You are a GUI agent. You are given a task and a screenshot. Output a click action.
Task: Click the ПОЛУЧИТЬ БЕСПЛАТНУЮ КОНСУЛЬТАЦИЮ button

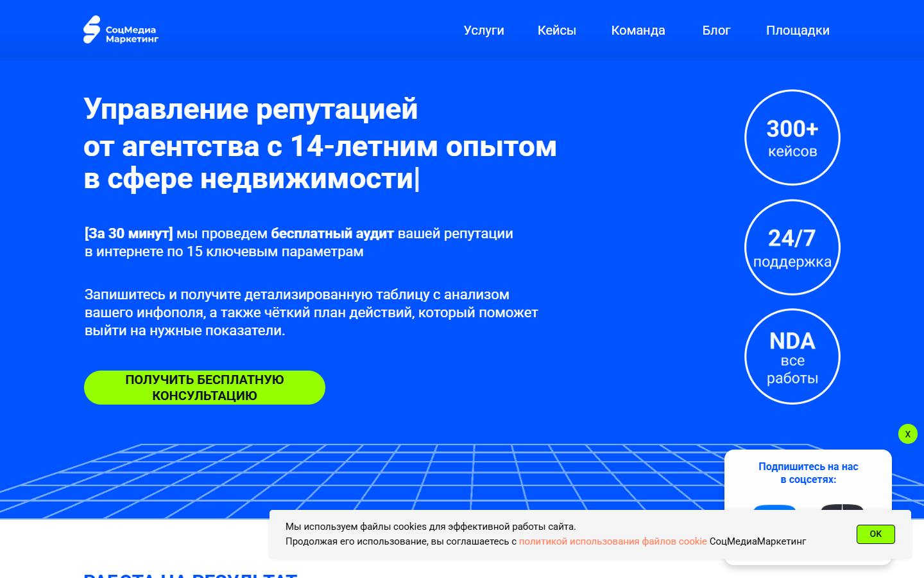(205, 387)
